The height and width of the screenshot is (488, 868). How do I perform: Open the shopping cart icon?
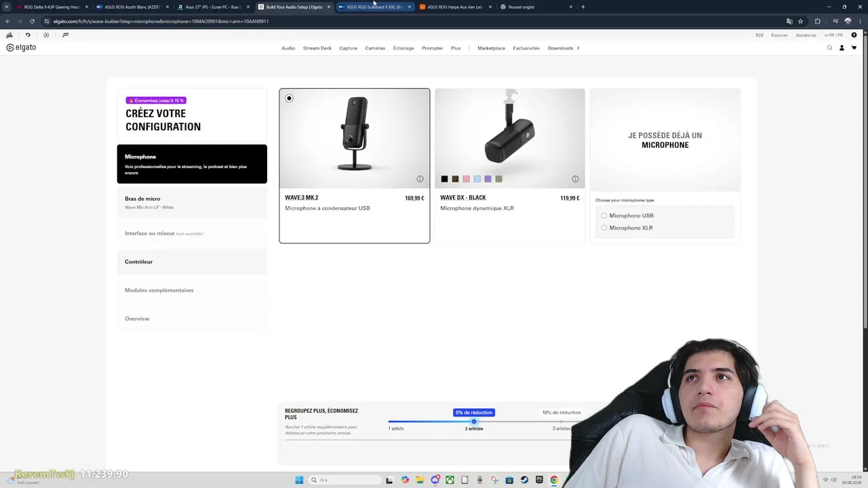pos(854,48)
